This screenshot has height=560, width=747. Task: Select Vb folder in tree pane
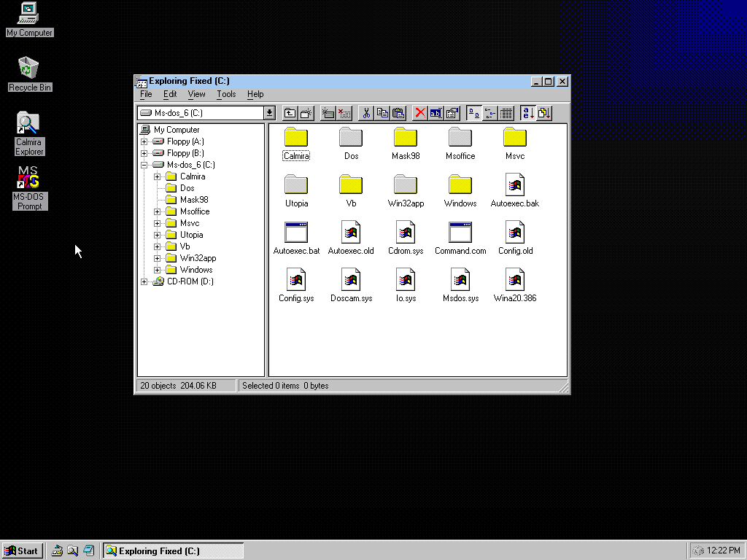(185, 246)
